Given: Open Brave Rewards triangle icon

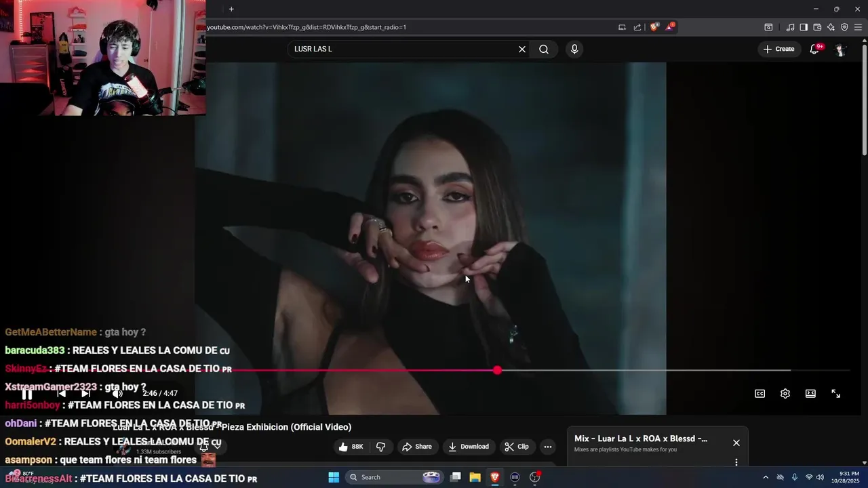Looking at the screenshot, I should point(670,27).
